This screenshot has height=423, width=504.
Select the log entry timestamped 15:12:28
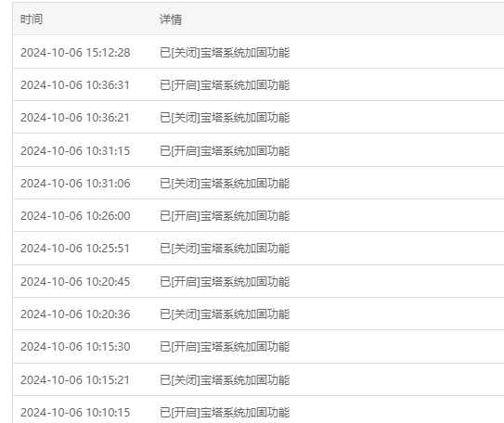(x=258, y=52)
